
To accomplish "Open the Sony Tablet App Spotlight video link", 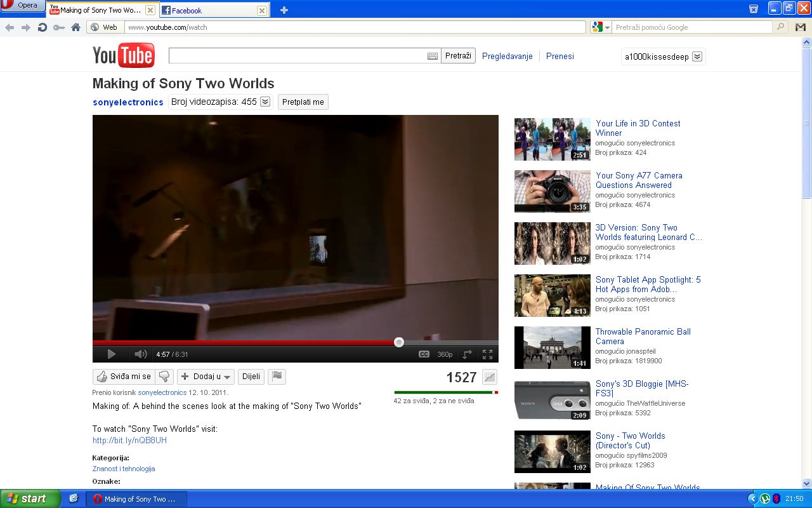I will click(x=648, y=284).
